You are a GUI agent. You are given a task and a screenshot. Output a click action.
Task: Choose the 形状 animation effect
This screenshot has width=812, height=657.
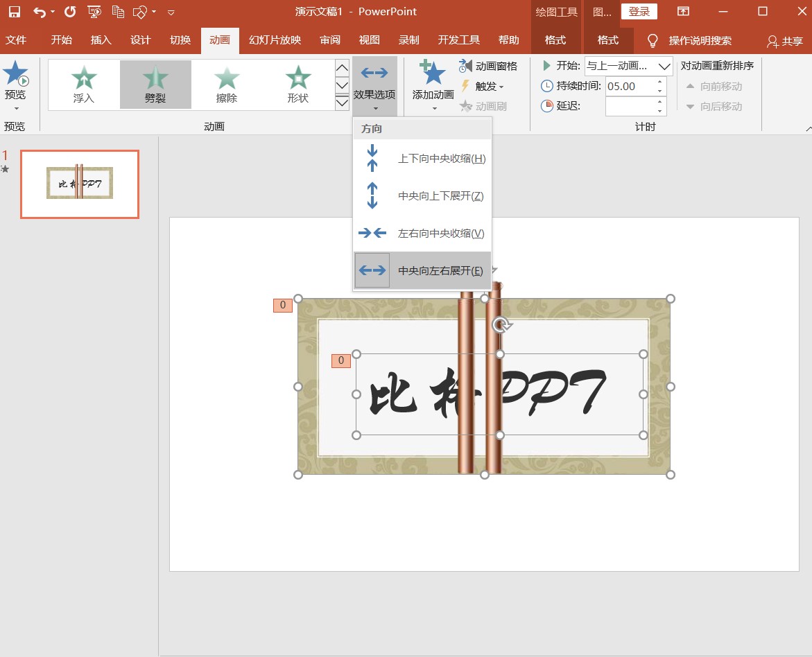click(x=297, y=85)
